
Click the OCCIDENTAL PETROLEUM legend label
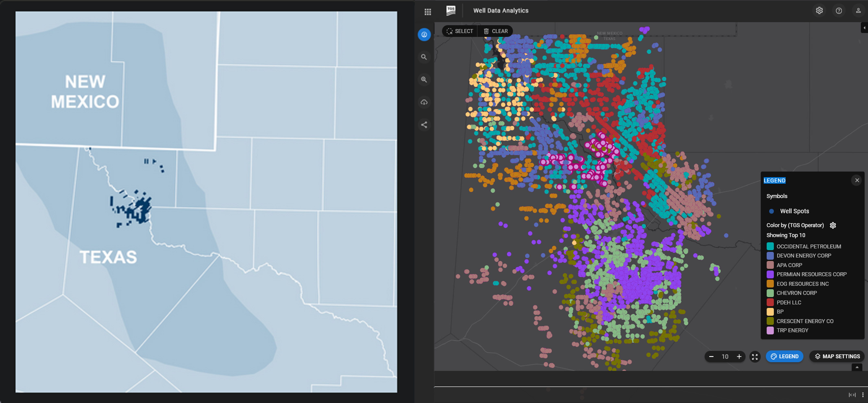[809, 246]
